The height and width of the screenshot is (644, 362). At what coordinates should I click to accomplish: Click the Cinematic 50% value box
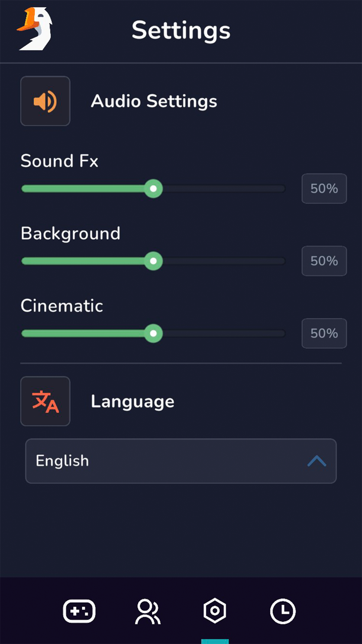point(324,334)
